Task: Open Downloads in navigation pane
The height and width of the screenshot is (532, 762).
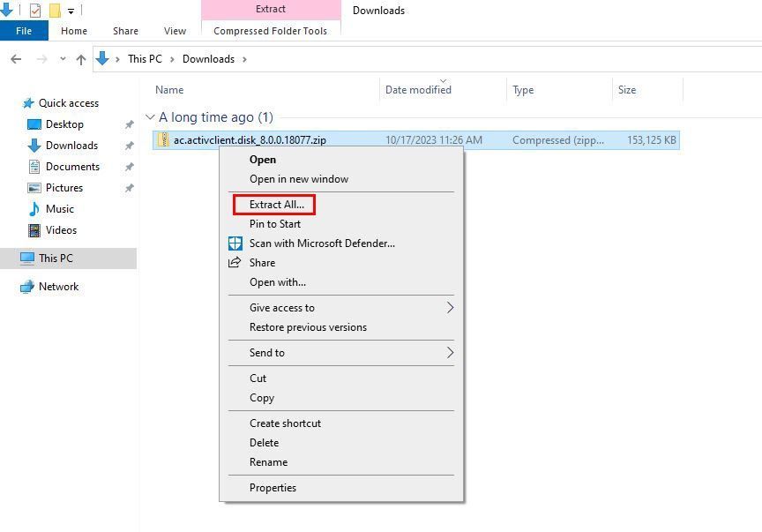Action: tap(71, 146)
